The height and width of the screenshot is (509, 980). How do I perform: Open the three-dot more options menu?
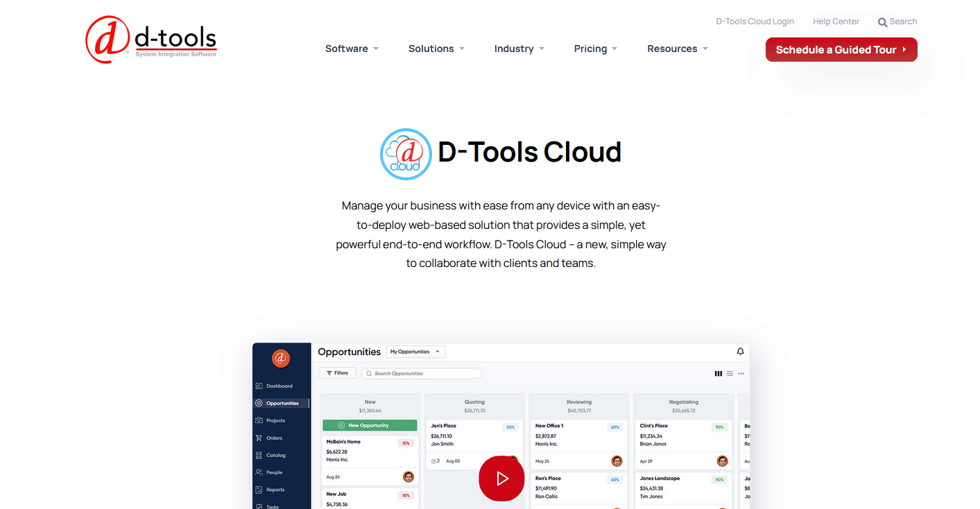coord(741,374)
